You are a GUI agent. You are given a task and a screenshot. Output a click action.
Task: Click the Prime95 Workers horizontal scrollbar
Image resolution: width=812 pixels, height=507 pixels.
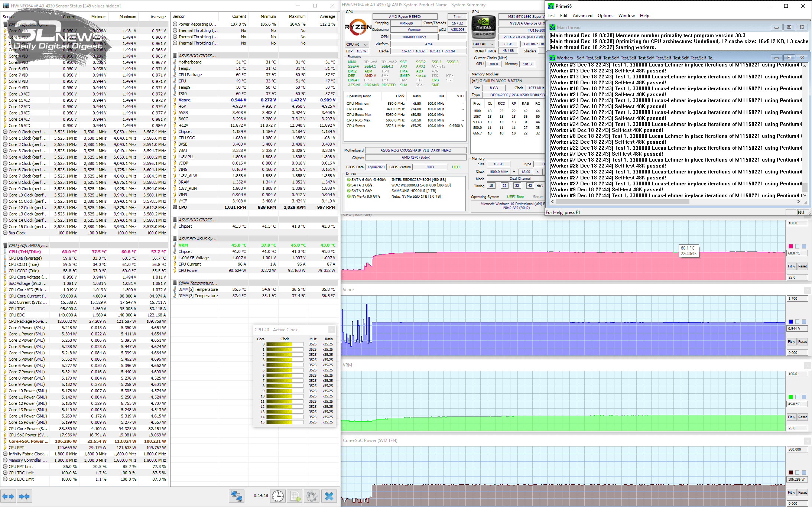pyautogui.click(x=675, y=202)
